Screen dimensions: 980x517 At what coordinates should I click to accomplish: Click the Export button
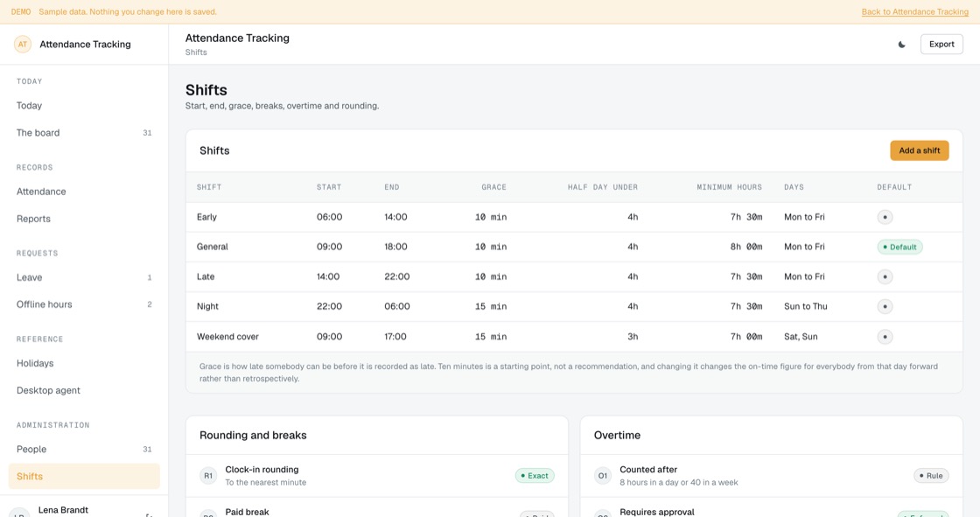[x=941, y=45]
